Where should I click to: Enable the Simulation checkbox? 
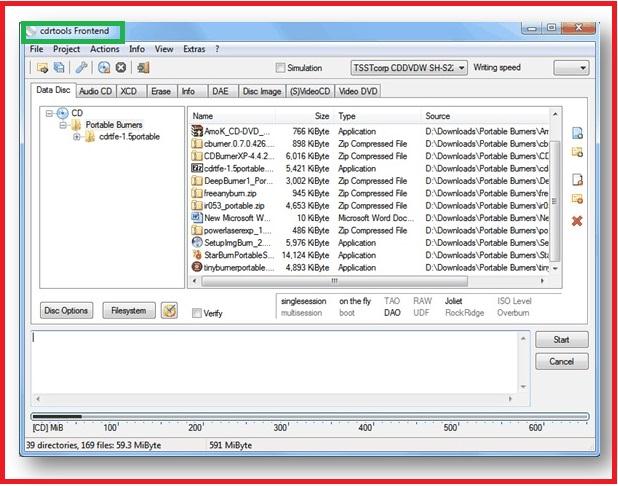tap(280, 69)
